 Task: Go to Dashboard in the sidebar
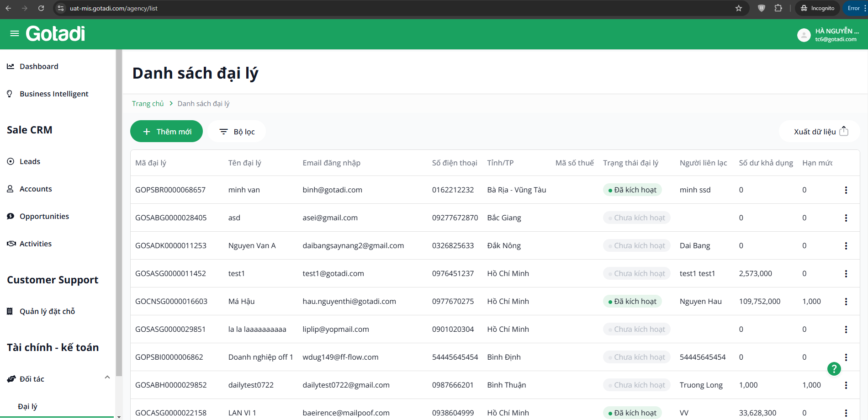[x=39, y=66]
